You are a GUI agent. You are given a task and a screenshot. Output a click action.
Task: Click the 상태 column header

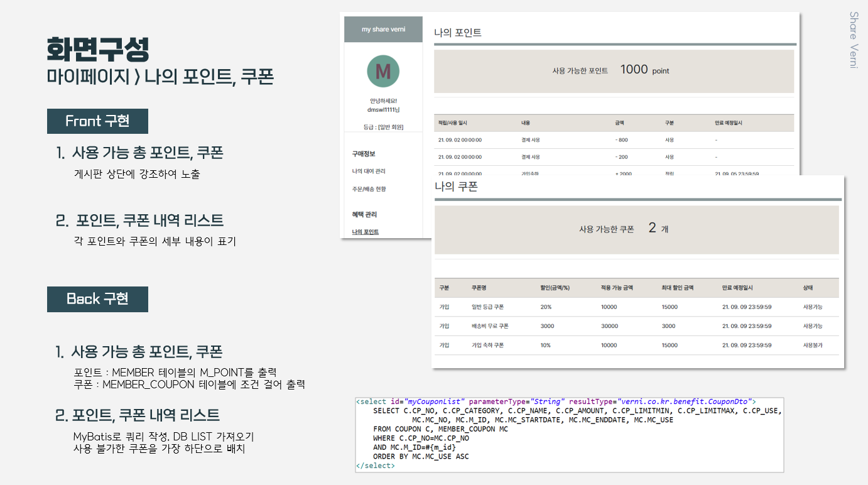808,288
